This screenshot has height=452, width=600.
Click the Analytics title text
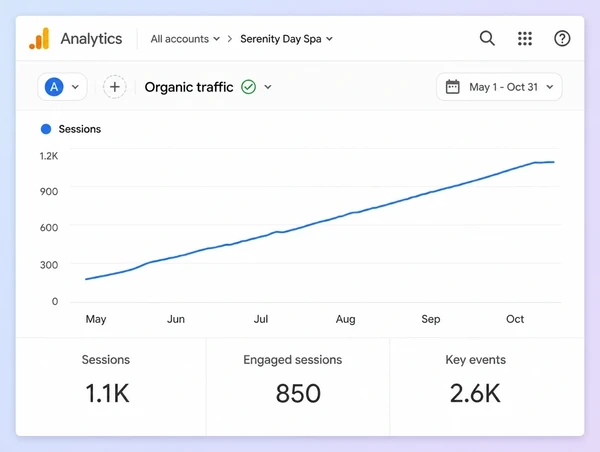point(91,39)
